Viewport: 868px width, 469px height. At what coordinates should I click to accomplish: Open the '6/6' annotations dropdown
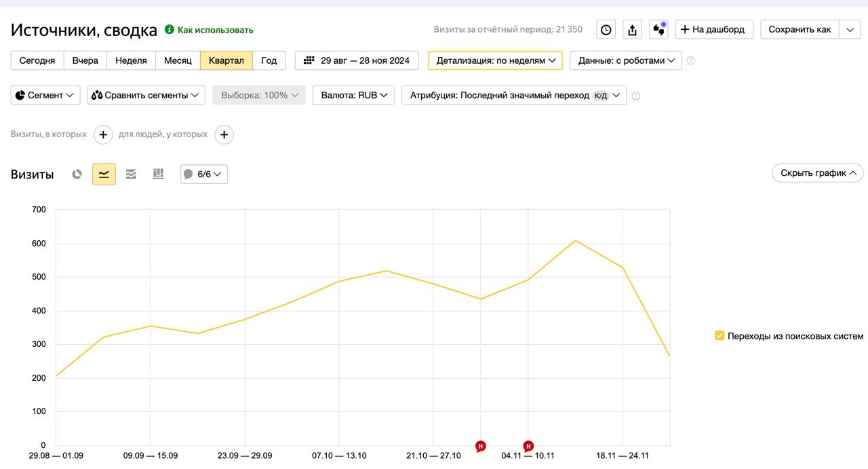tap(204, 174)
